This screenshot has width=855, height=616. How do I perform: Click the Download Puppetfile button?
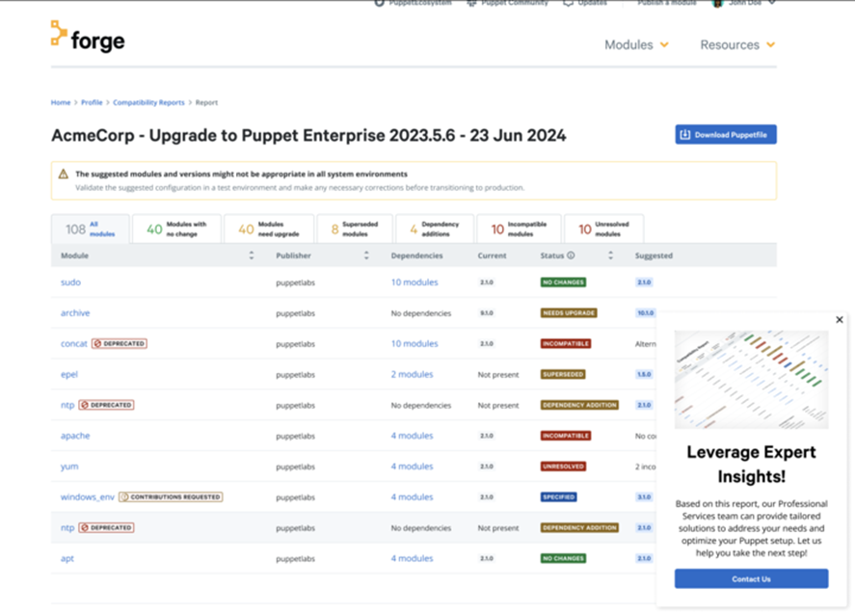725,134
